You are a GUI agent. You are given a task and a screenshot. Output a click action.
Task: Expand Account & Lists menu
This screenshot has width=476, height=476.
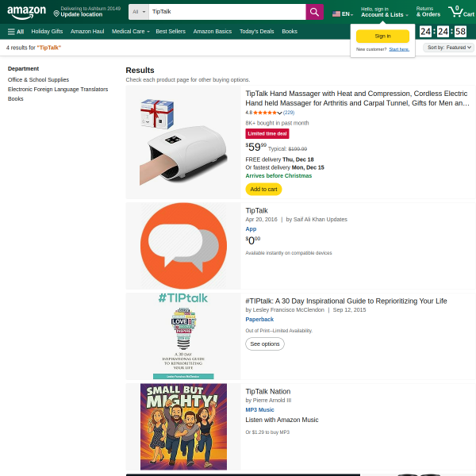tap(384, 12)
